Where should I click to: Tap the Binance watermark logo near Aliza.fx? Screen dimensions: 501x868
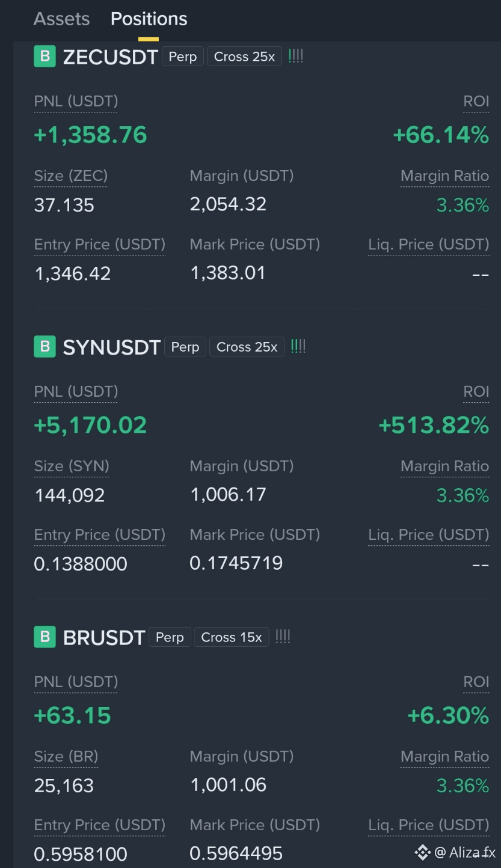click(x=422, y=852)
